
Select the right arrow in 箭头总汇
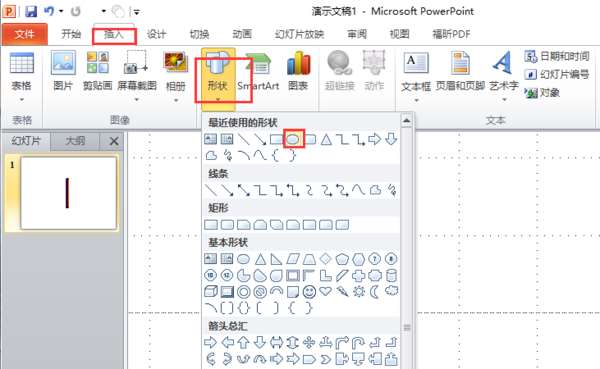(210, 342)
